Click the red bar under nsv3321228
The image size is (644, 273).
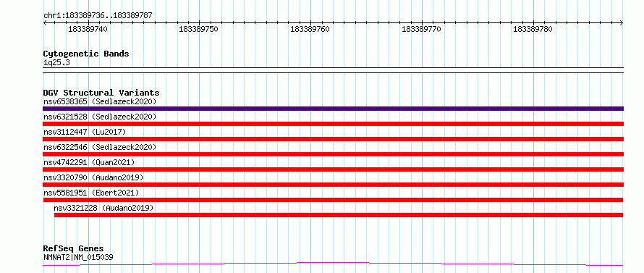(x=339, y=215)
